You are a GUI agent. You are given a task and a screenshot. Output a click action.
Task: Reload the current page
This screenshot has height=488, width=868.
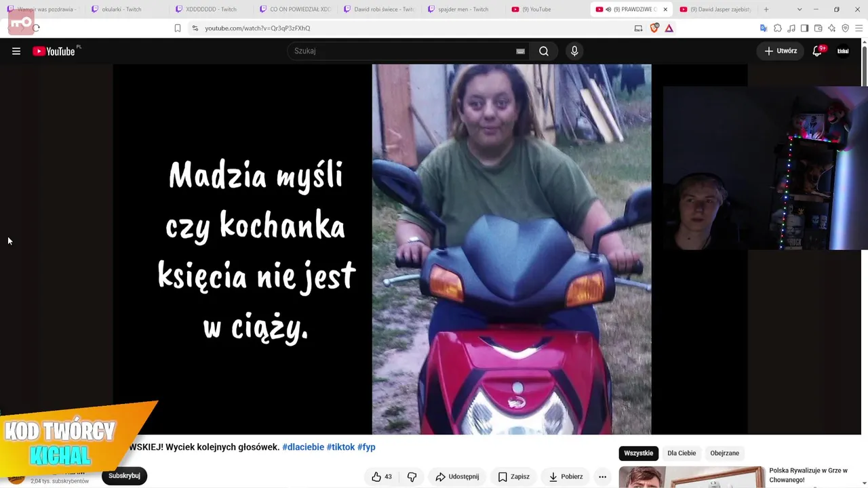pos(36,28)
